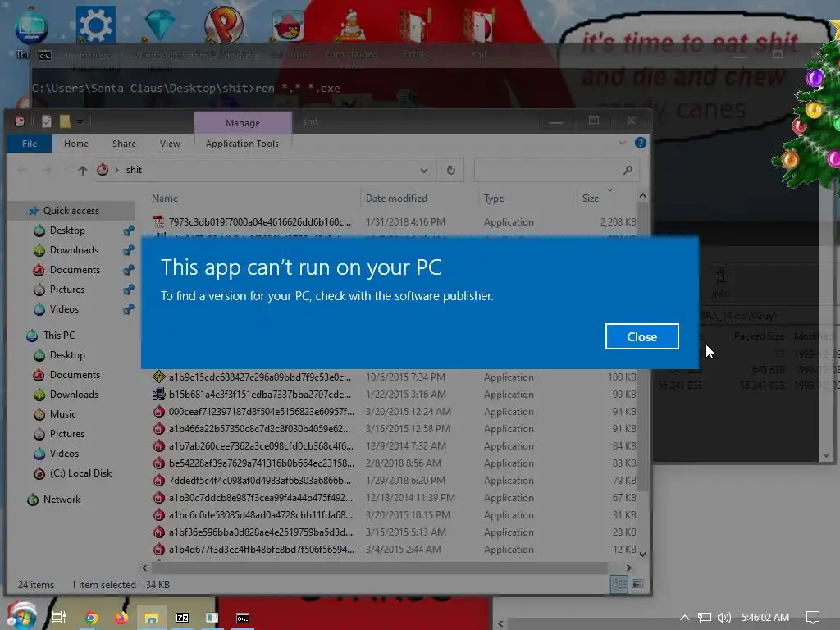Screen dimensions: 840x630
Task: Open the clock showing 5:46:02 AM
Action: [765, 618]
